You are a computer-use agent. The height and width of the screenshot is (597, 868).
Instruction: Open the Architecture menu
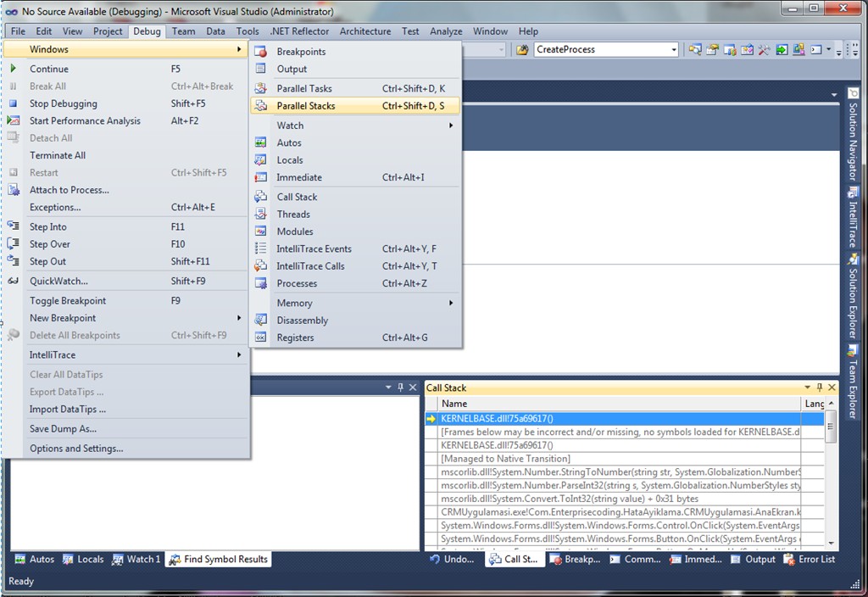(365, 31)
